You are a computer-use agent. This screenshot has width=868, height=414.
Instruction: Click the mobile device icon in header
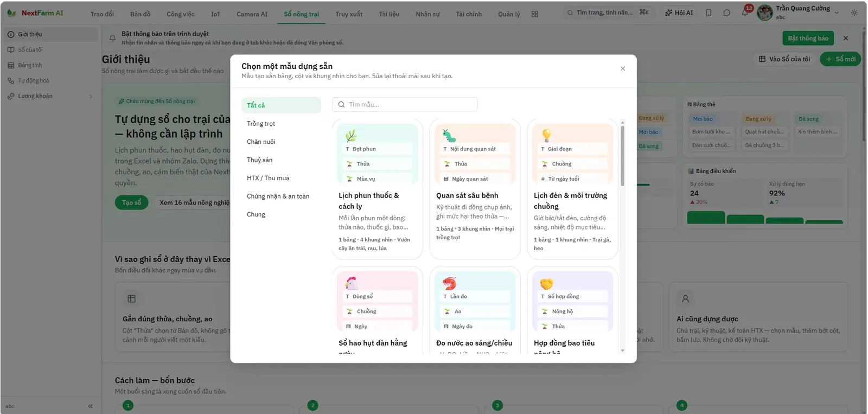709,13
